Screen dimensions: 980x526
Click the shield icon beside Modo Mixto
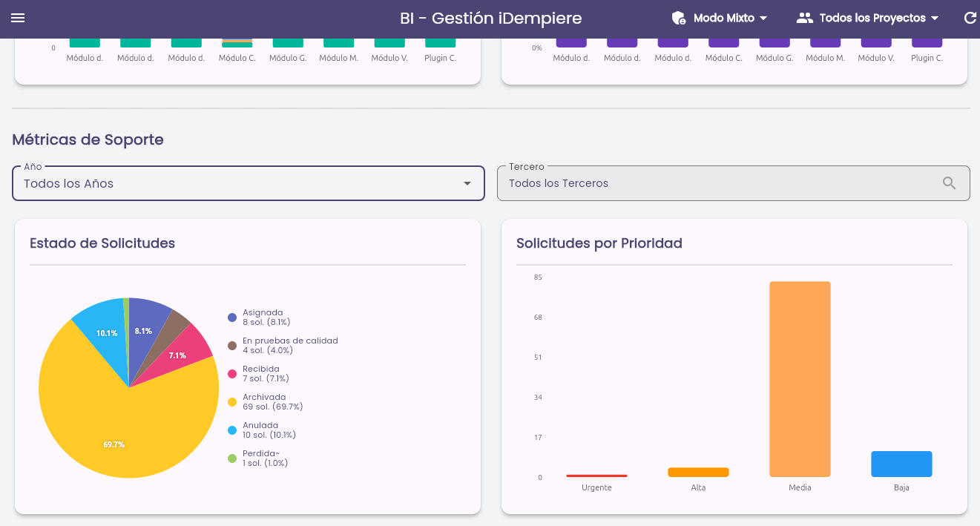tap(678, 18)
